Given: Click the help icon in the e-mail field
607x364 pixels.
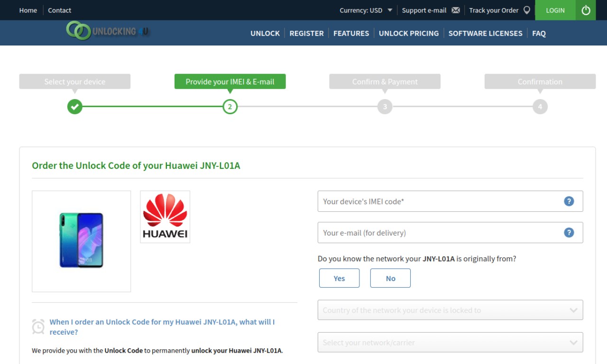Looking at the screenshot, I should click(x=569, y=233).
